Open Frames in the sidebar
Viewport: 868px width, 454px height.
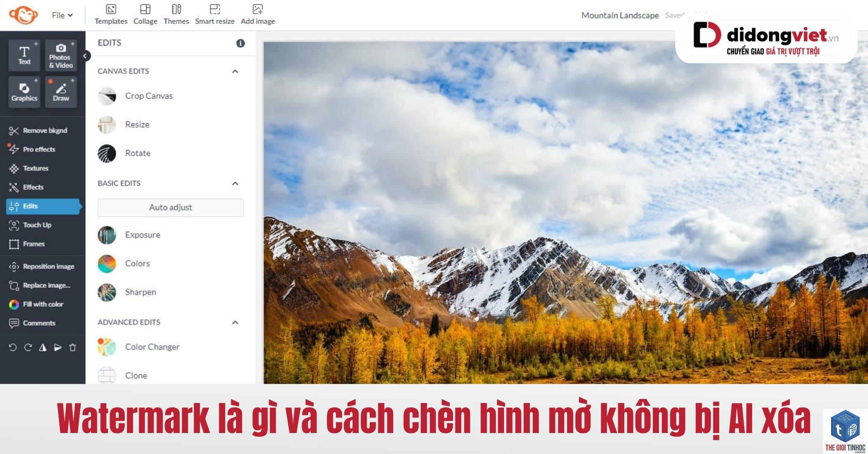tap(27, 244)
